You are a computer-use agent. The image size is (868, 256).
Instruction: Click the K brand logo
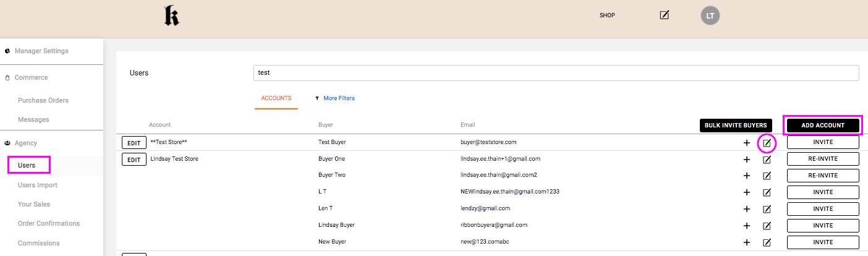pyautogui.click(x=171, y=16)
